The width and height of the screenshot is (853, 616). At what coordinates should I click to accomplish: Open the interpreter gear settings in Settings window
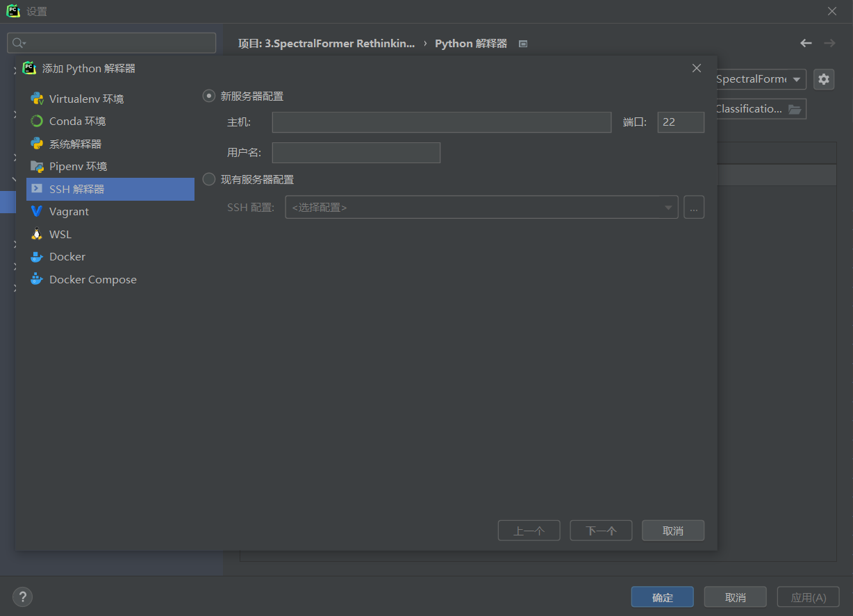click(x=824, y=79)
